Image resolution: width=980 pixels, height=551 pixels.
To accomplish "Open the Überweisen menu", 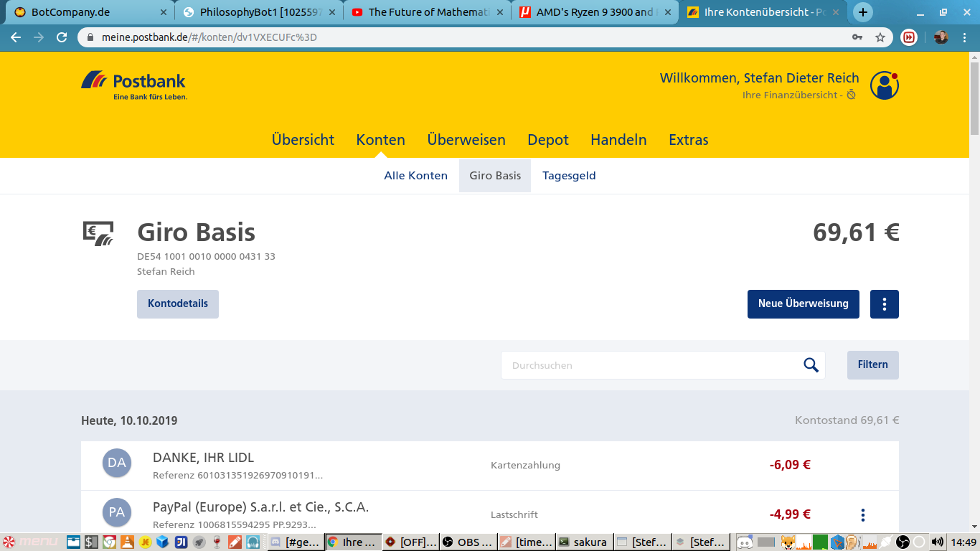I will click(466, 140).
